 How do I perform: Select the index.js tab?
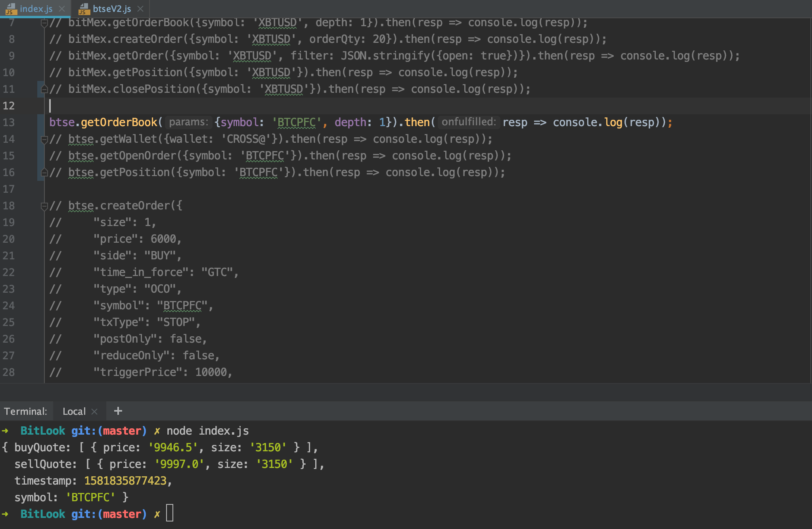click(36, 9)
